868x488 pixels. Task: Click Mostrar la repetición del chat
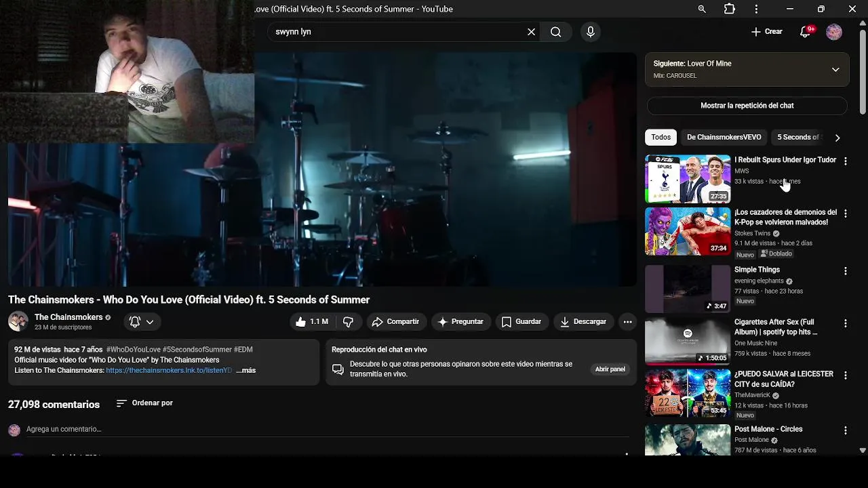point(747,106)
